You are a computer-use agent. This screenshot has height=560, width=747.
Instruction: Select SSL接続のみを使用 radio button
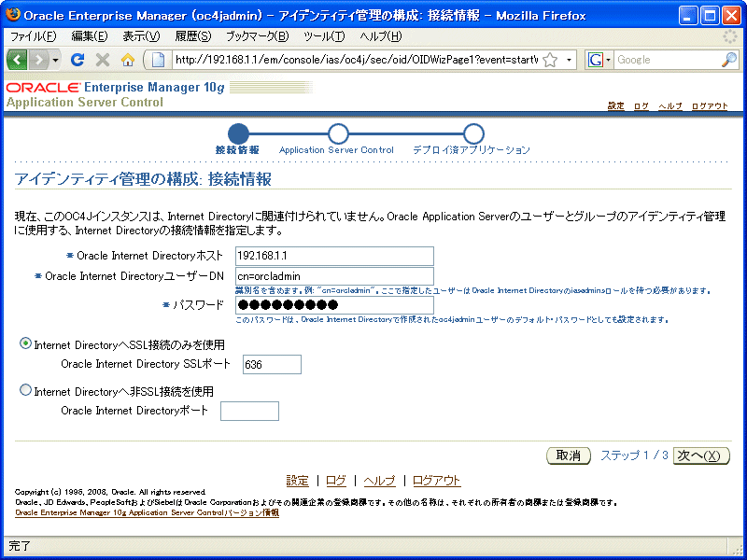25,343
